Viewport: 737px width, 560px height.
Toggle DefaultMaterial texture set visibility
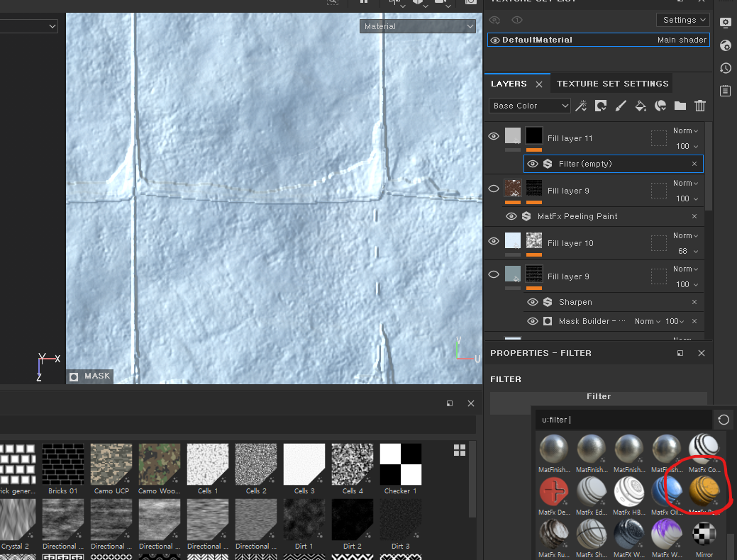(495, 40)
